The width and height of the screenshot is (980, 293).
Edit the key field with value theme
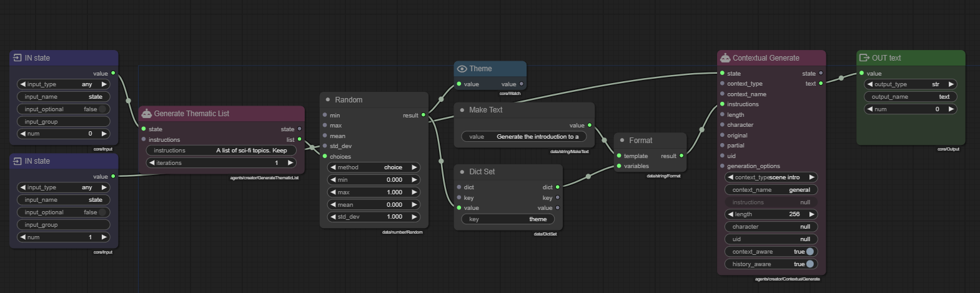point(508,219)
